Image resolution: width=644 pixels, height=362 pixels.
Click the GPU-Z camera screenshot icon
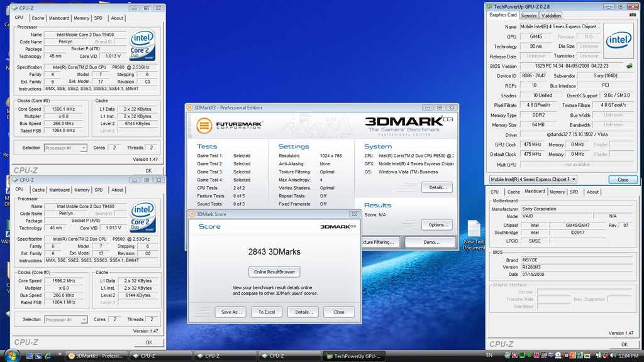click(x=633, y=15)
